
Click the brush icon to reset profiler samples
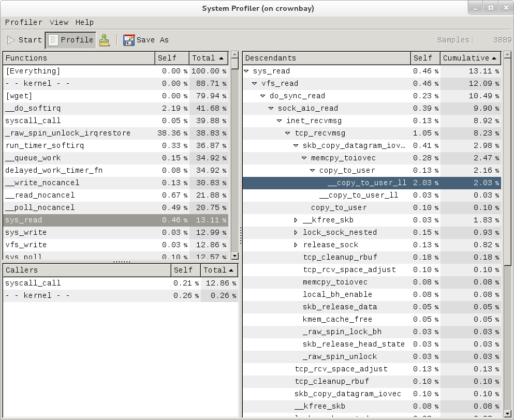105,40
